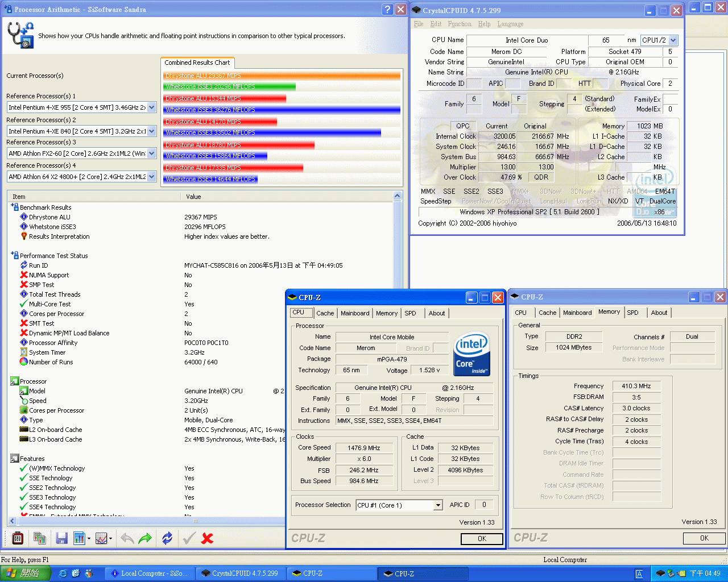Open File menu in CrystalCPUID
This screenshot has width=728, height=582.
pos(419,24)
